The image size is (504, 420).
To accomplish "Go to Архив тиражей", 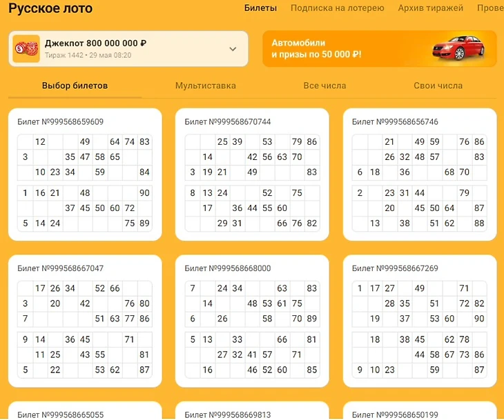I will (430, 8).
